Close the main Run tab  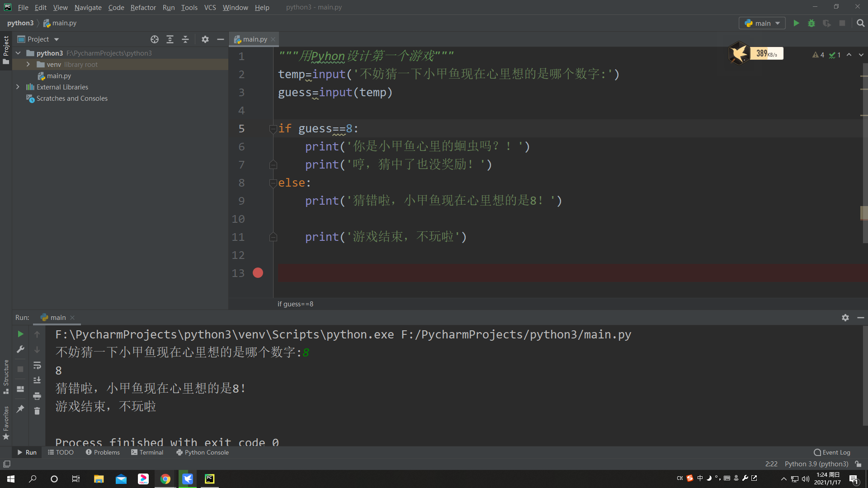(72, 318)
